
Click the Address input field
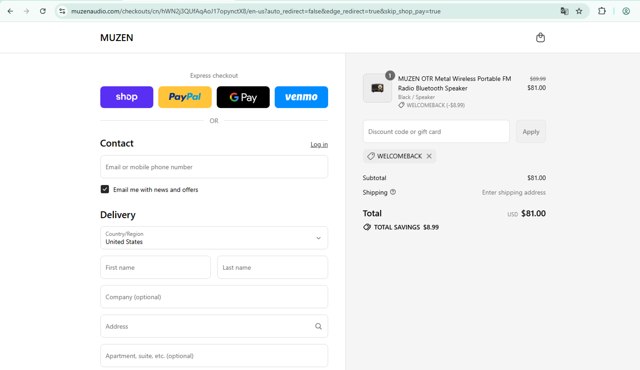214,326
